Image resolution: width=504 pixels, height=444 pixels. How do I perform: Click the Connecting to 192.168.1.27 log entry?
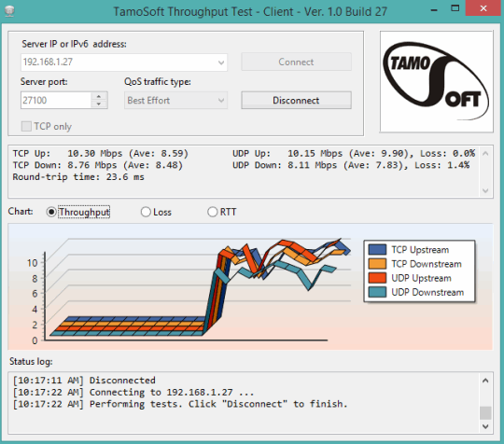[x=133, y=393]
